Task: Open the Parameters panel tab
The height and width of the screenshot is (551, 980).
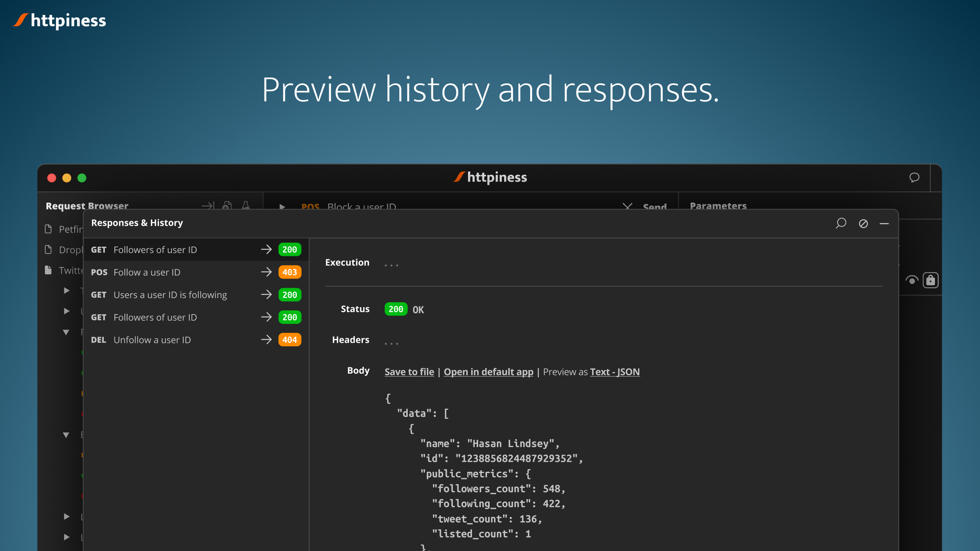Action: (718, 206)
